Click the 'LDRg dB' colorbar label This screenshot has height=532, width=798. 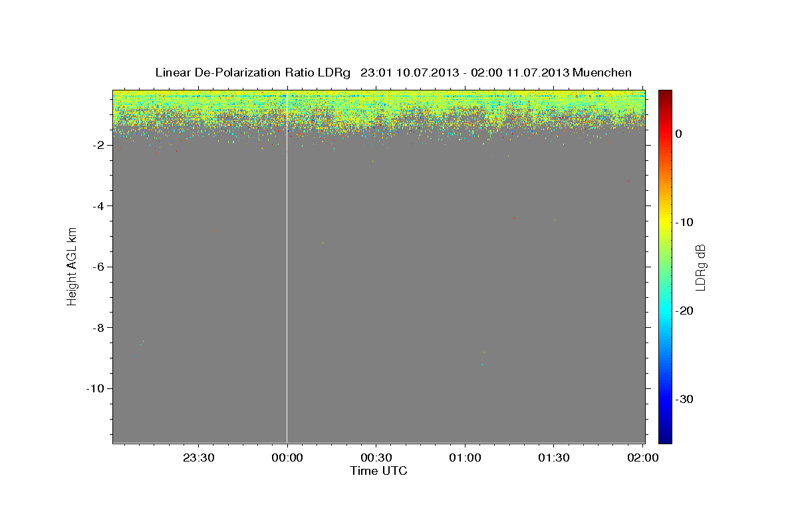point(700,267)
